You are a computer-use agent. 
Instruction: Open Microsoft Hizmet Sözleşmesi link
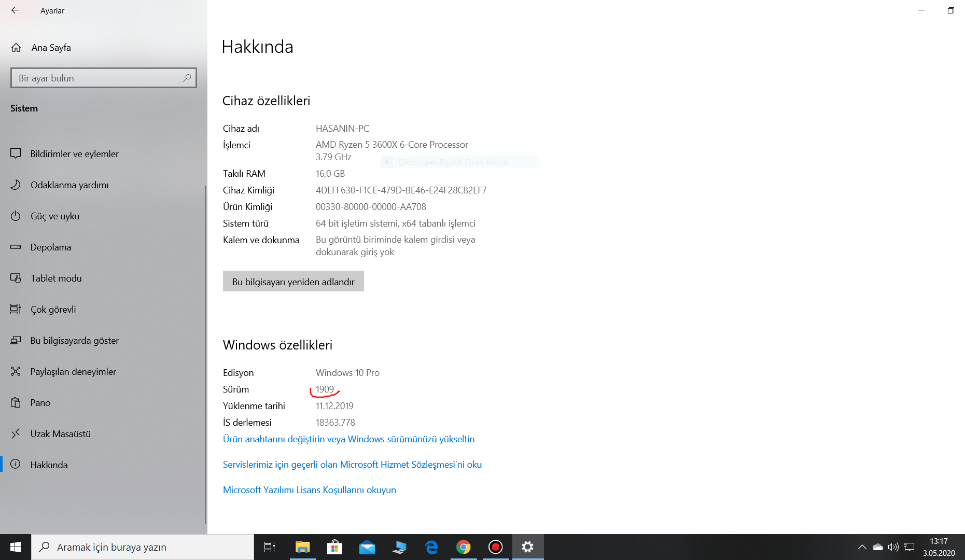point(352,465)
